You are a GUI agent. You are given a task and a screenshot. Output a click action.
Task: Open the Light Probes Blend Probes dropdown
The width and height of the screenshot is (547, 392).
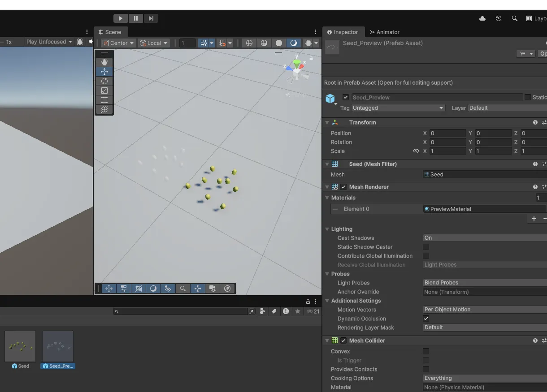(485, 283)
